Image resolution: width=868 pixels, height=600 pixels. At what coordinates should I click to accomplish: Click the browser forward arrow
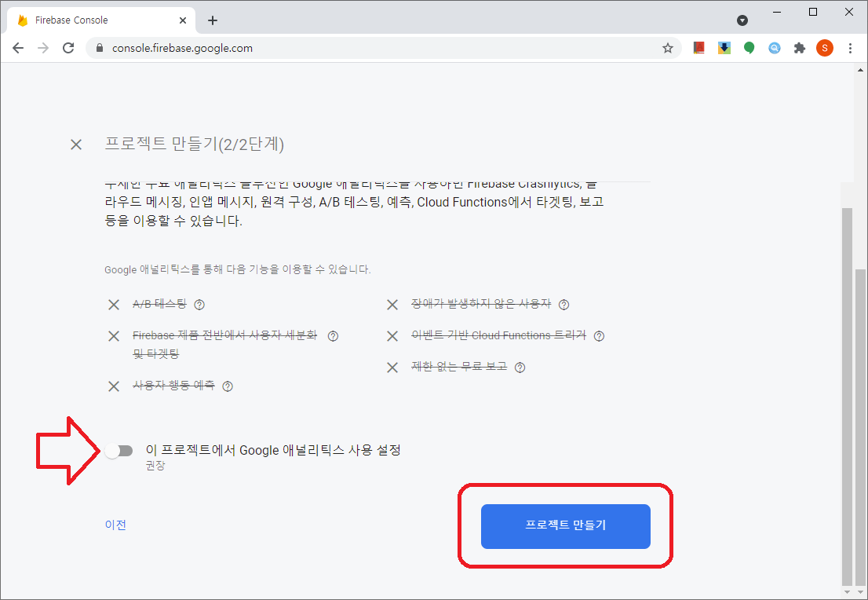point(43,48)
